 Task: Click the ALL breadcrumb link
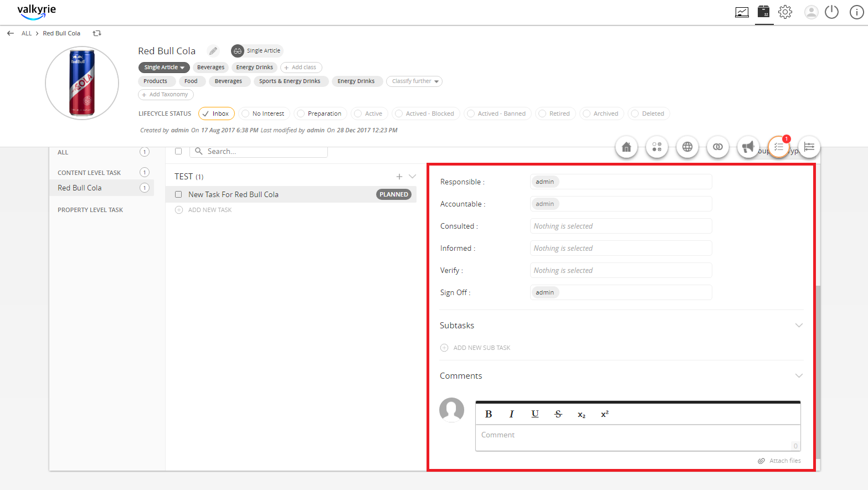(27, 33)
